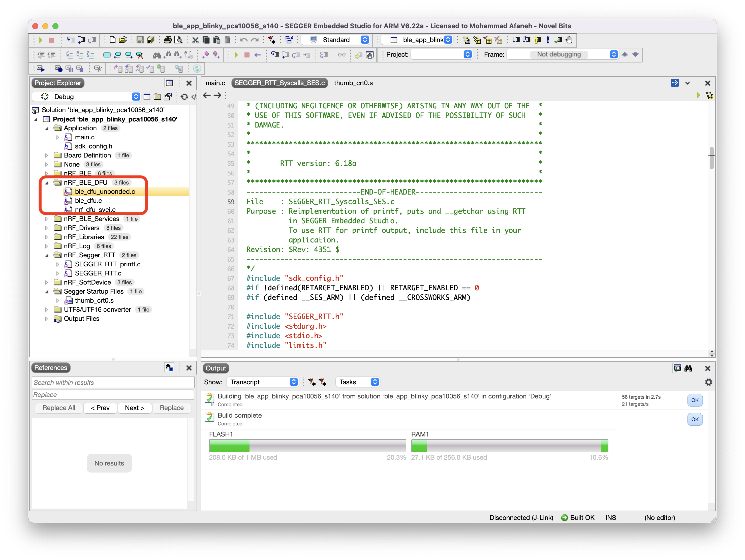This screenshot has height=560, width=745.
Task: Set a bookmark using the diamond icon
Action: click(206, 54)
